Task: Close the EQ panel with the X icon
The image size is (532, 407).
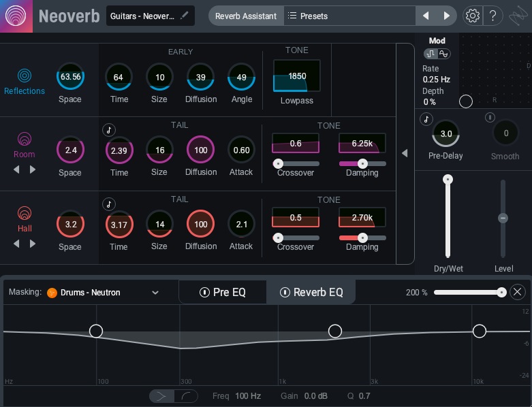Action: (518, 292)
